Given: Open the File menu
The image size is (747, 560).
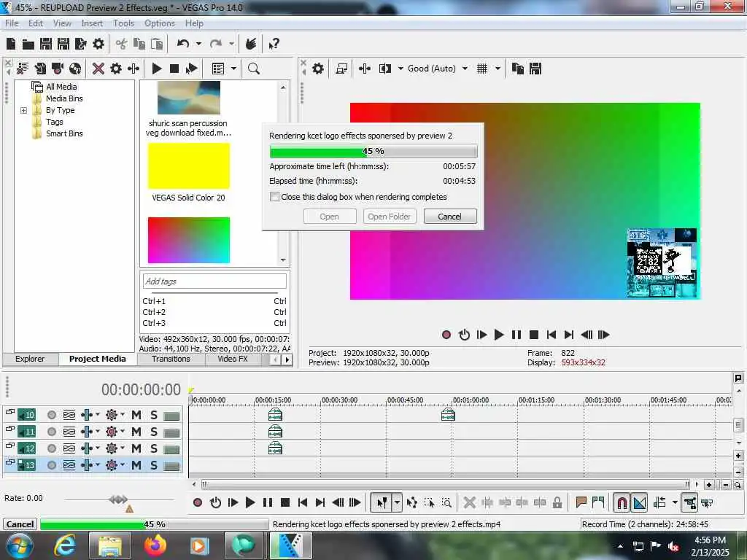Looking at the screenshot, I should [12, 23].
